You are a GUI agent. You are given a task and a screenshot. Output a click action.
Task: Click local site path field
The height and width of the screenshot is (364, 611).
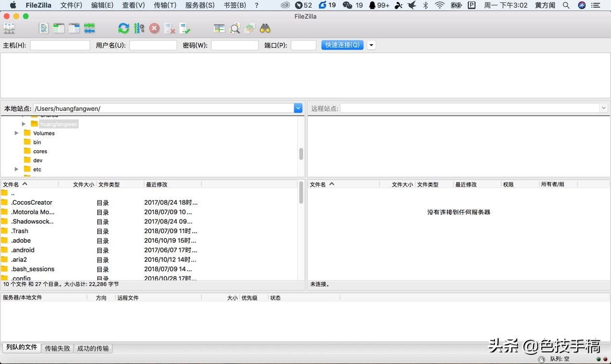pos(164,108)
